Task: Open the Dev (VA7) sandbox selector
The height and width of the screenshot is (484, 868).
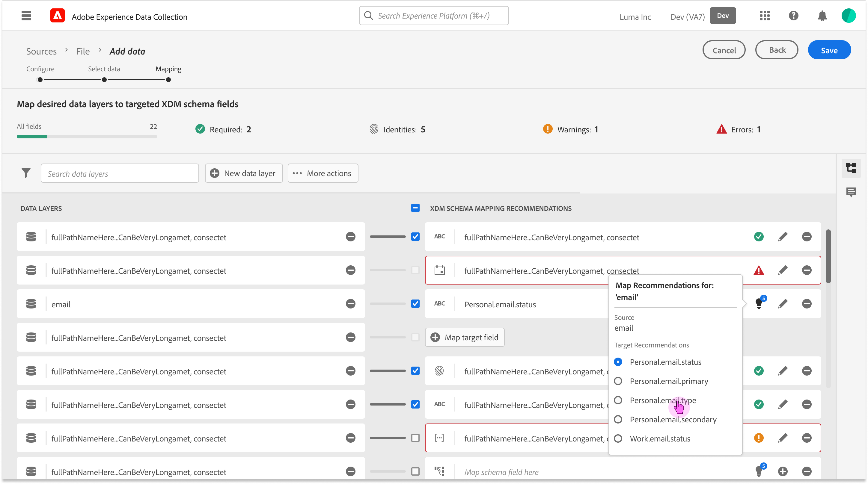Action: pos(687,17)
